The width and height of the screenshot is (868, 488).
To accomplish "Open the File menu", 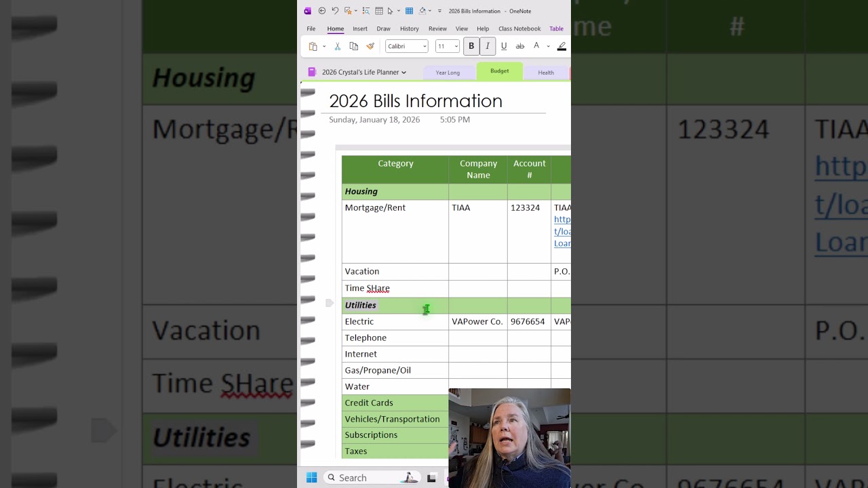I will click(x=311, y=28).
